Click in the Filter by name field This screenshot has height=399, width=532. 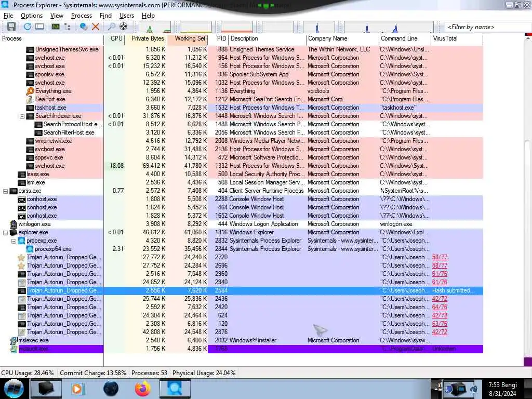click(488, 27)
